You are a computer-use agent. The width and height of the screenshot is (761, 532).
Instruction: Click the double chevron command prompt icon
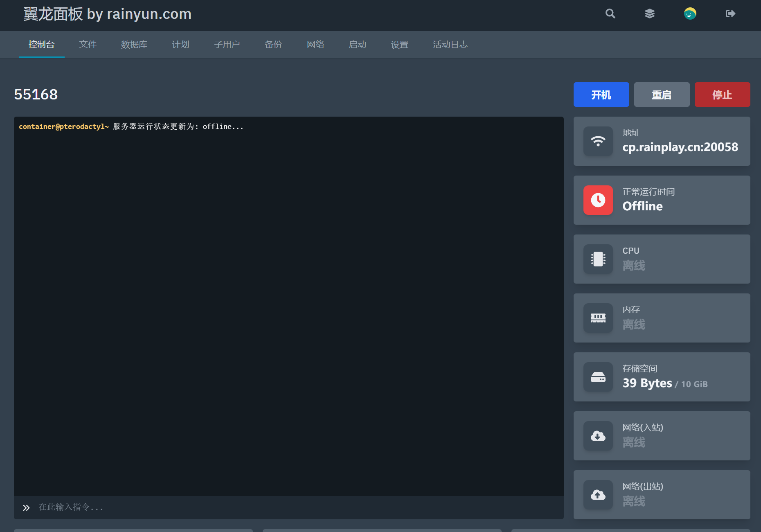pyautogui.click(x=27, y=507)
